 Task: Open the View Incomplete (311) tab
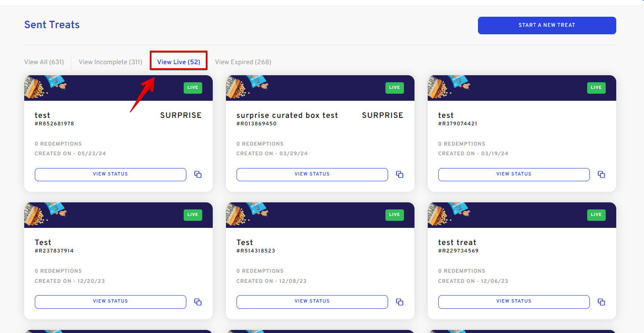pos(111,62)
